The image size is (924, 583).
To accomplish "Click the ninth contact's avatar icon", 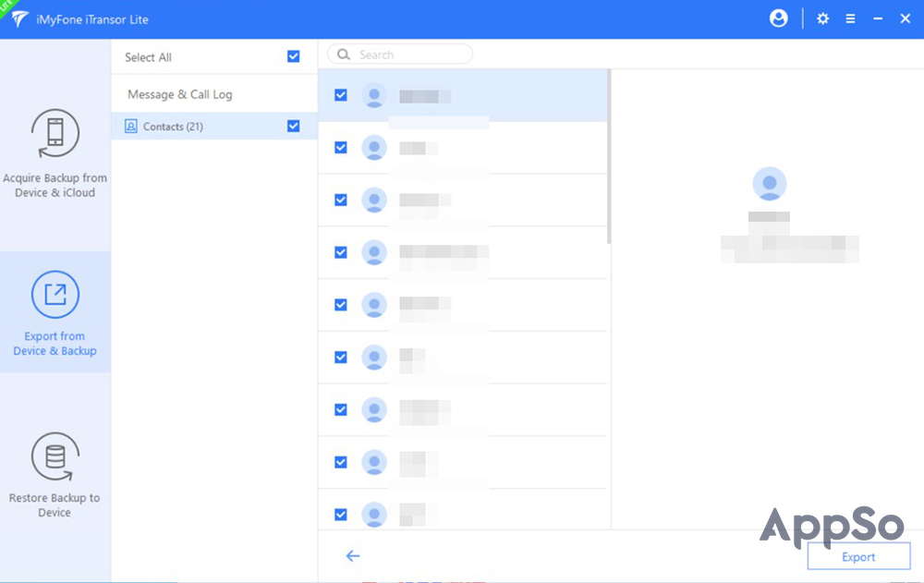I will click(374, 515).
